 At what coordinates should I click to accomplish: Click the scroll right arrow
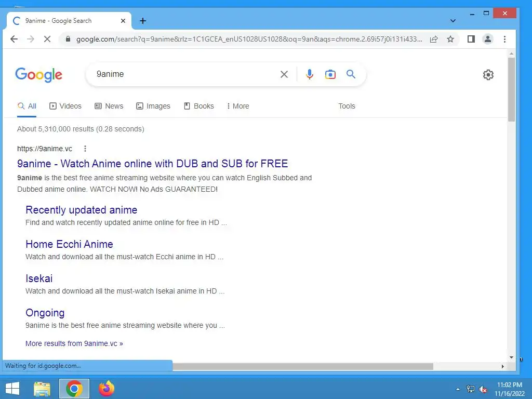502,366
